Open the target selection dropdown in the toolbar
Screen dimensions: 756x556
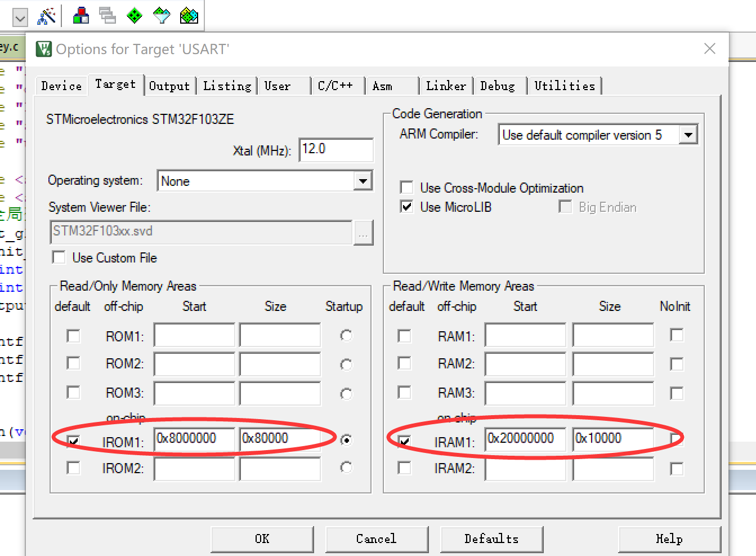tap(20, 17)
